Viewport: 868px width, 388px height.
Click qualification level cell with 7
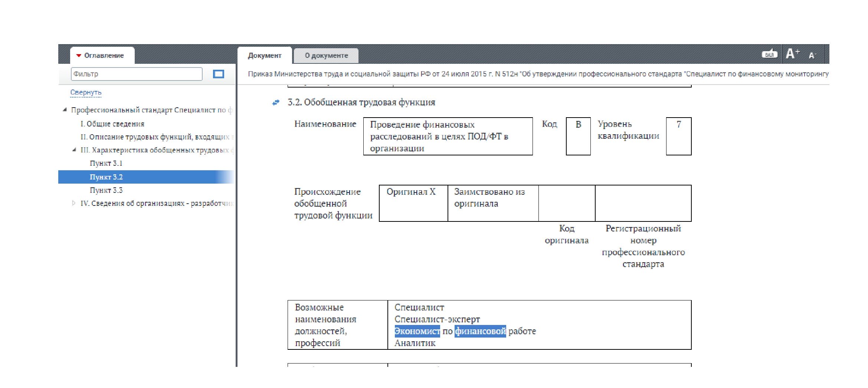click(679, 137)
